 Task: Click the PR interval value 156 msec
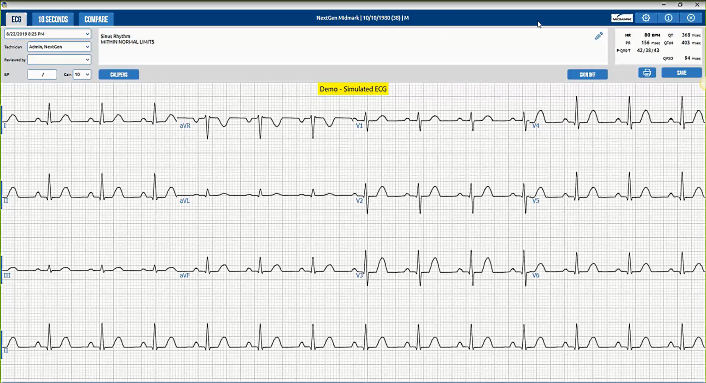click(651, 43)
